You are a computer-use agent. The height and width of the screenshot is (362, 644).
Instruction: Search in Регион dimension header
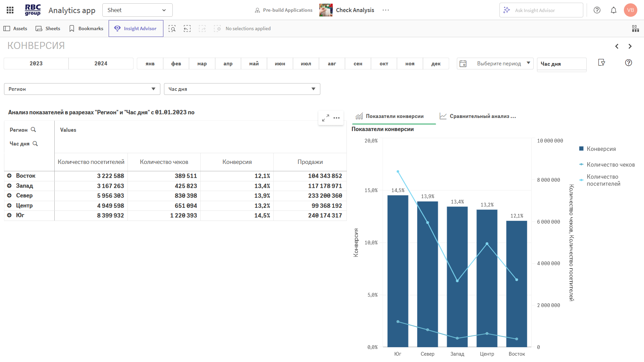tap(33, 130)
